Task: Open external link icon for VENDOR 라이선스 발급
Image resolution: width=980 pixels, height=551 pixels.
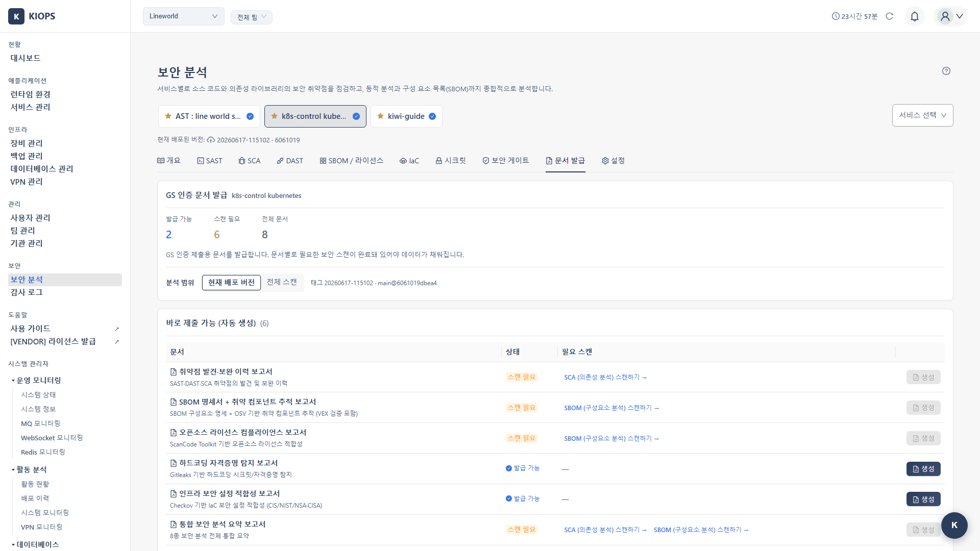Action: [117, 342]
